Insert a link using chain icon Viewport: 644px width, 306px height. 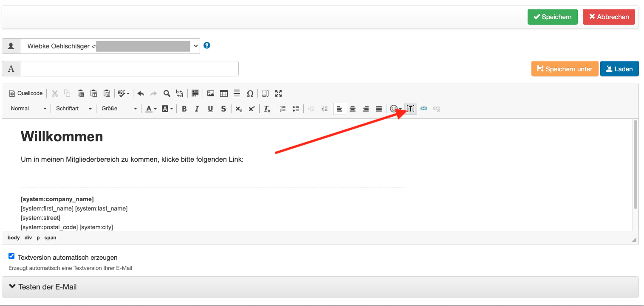click(424, 109)
